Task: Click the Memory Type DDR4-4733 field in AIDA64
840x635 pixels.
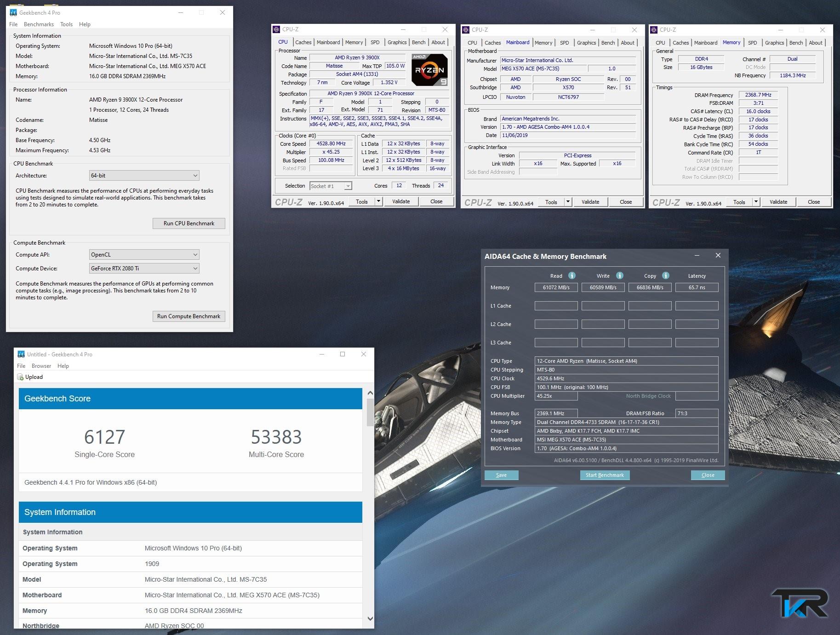Action: pos(626,422)
